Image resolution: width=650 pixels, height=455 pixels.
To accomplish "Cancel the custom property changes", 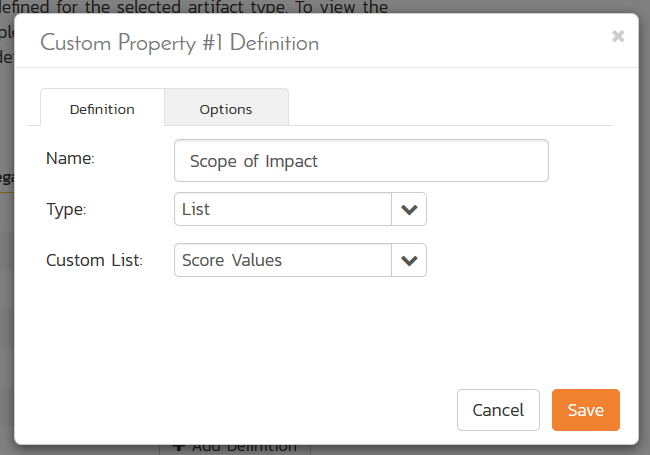I will [498, 410].
